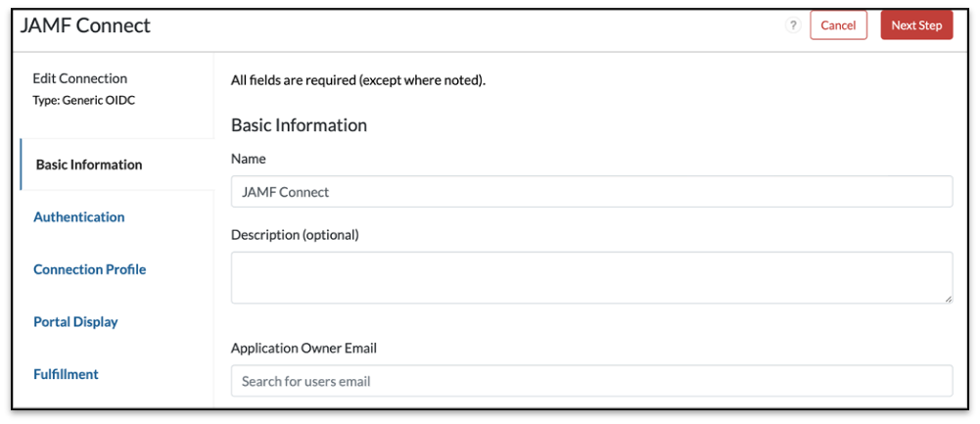Click the Application Owner Email label
This screenshot has width=980, height=424.
click(x=303, y=348)
